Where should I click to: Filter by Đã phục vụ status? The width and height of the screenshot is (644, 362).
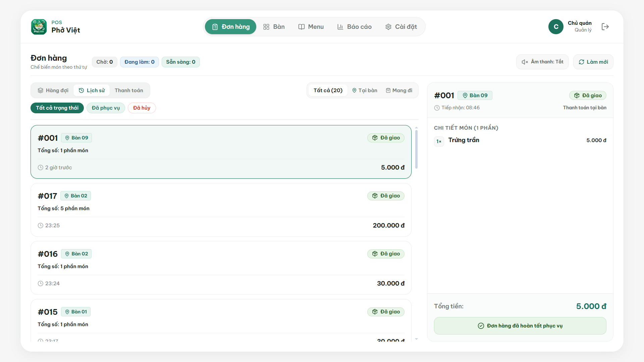106,108
